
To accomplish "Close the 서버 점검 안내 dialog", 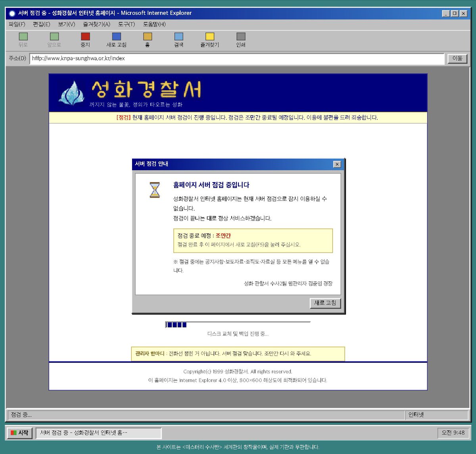I will click(x=337, y=164).
